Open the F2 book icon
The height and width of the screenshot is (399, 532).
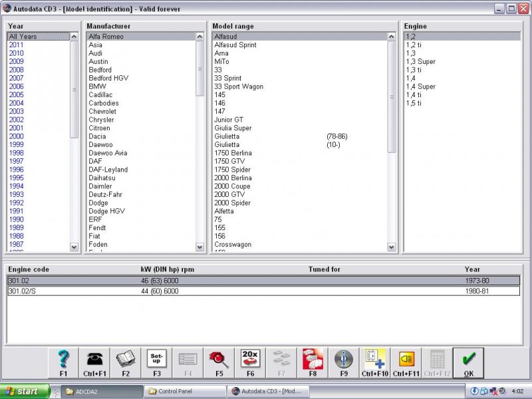point(126,363)
